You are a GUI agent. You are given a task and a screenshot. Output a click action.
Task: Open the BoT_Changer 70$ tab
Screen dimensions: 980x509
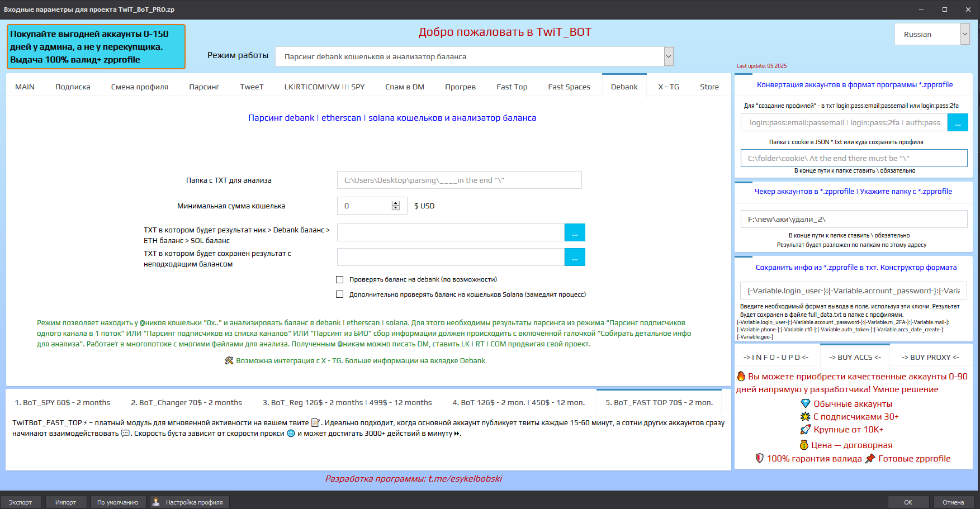click(187, 402)
